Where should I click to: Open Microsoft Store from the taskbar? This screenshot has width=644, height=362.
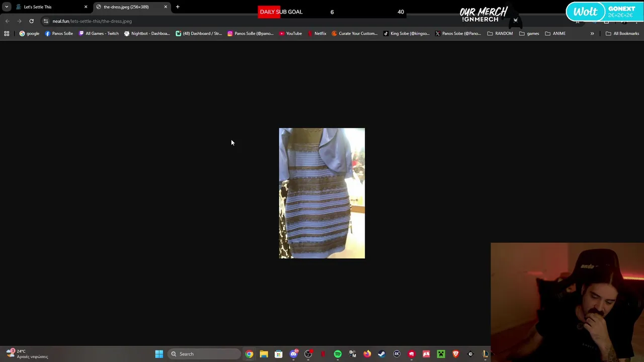tap(278, 354)
